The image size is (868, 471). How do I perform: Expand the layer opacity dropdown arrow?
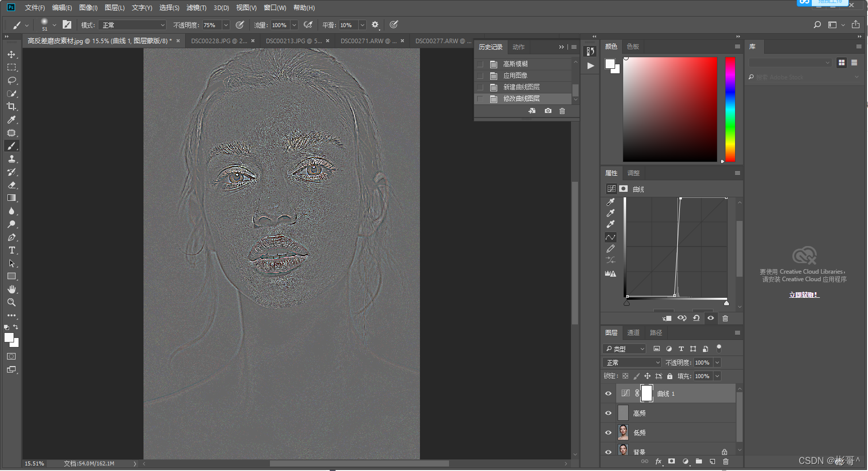click(x=717, y=363)
